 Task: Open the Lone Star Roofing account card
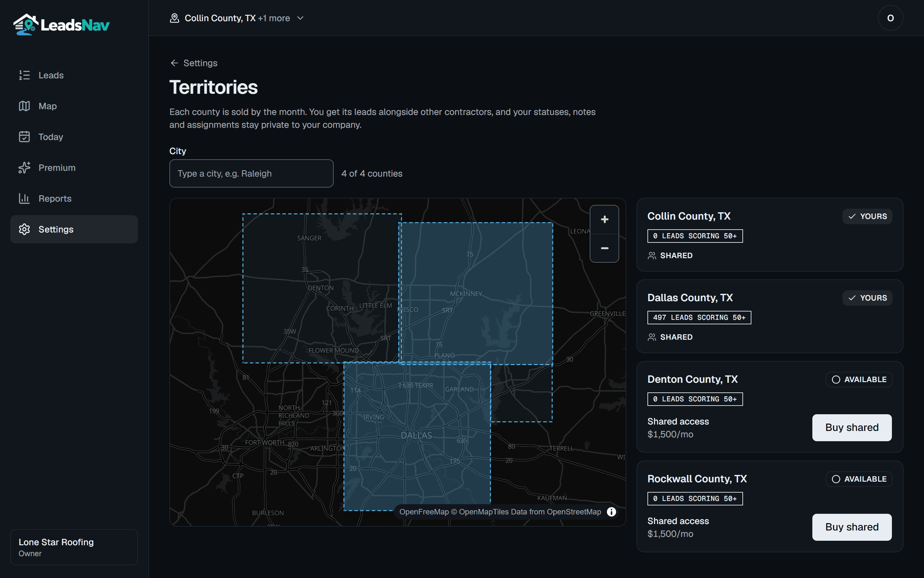(x=74, y=547)
